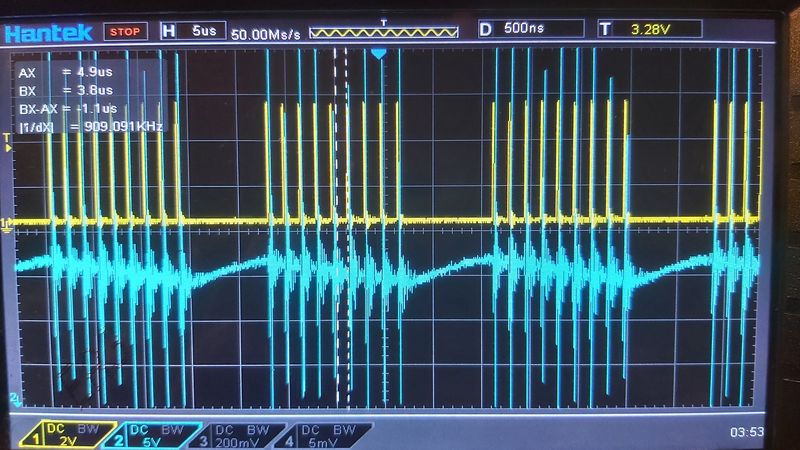Image resolution: width=800 pixels, height=450 pixels.
Task: Toggle channel 1 DC 2V tab
Action: point(68,435)
